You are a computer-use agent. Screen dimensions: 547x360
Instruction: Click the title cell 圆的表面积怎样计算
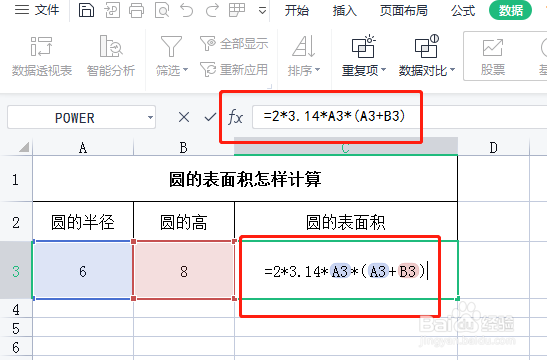click(x=245, y=179)
